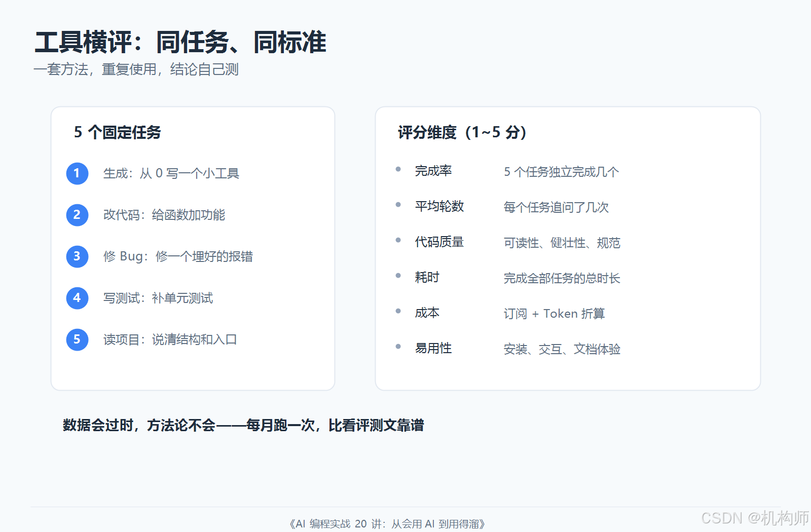Viewport: 811px width, 532px height.
Task: Click the blue number 1 circle
Action: point(77,173)
